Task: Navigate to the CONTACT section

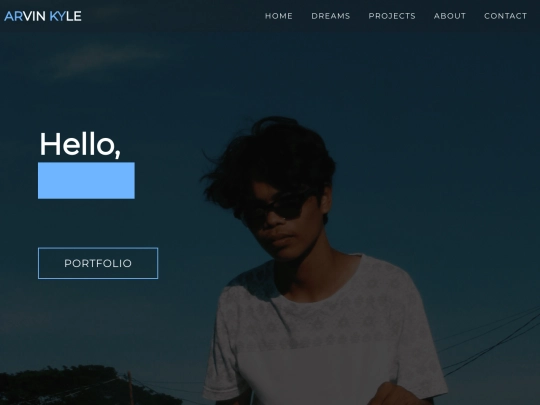Action: [506, 16]
